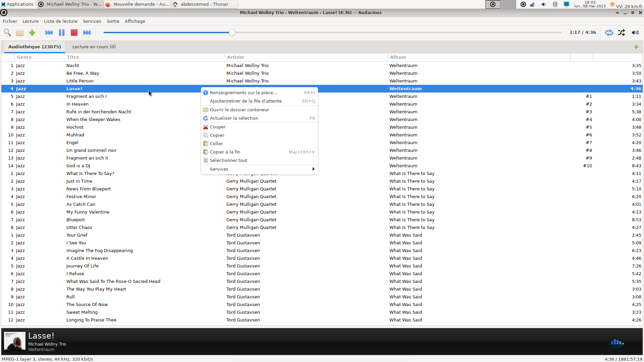The width and height of the screenshot is (644, 362).
Task: Select the track 'Festive Minor'
Action: (x=322, y=196)
